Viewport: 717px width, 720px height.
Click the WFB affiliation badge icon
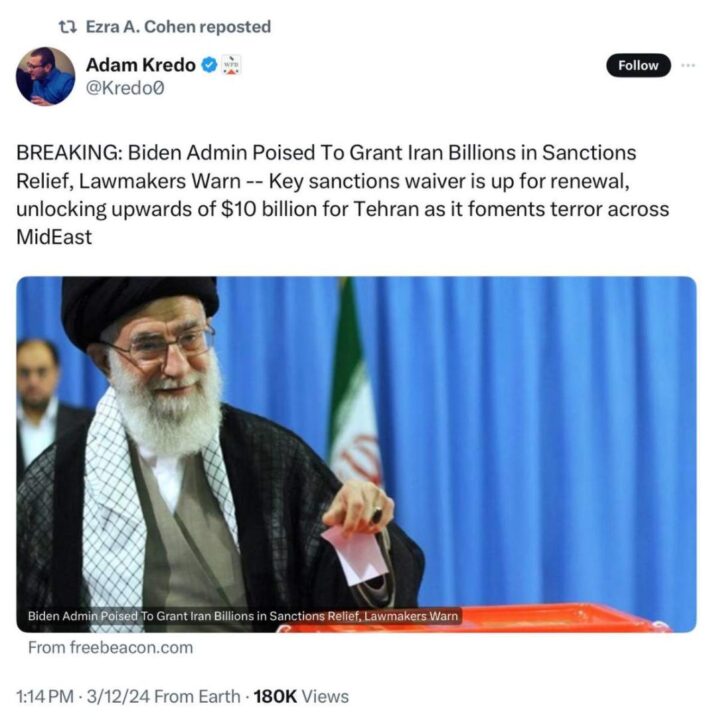pyautogui.click(x=231, y=65)
